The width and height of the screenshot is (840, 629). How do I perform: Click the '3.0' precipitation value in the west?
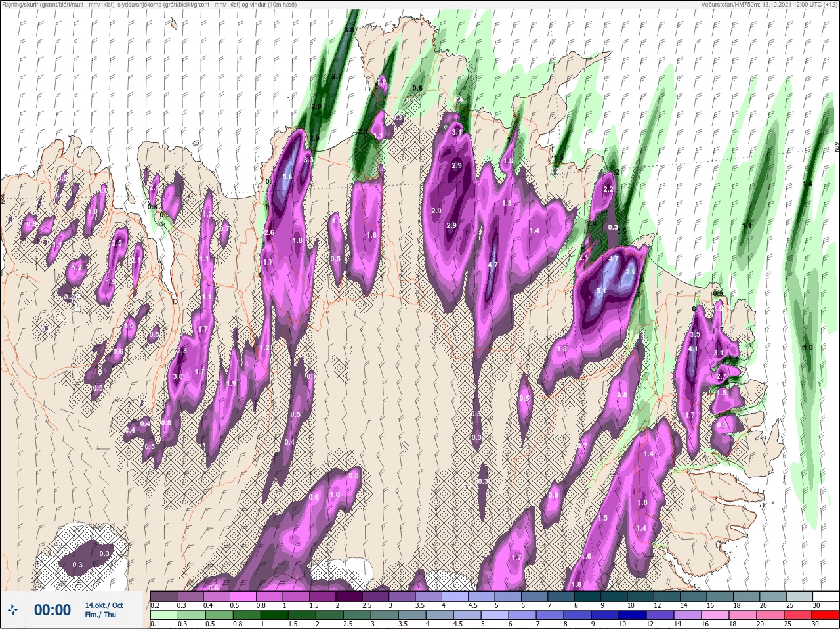pos(177,376)
